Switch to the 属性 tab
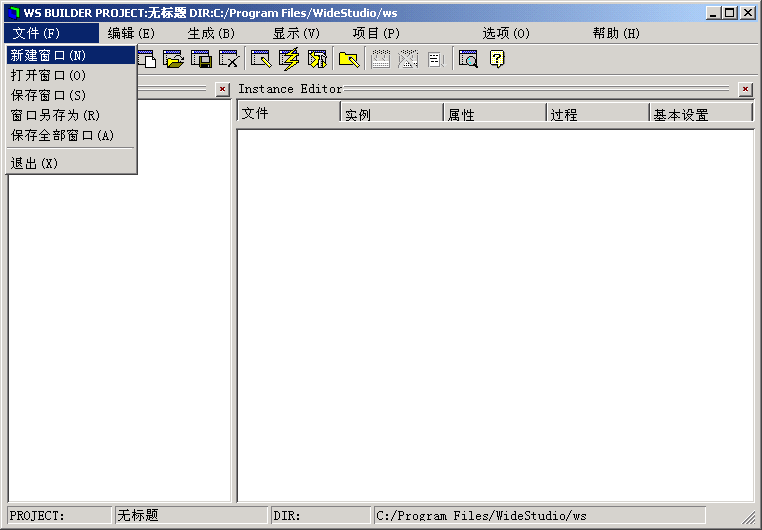This screenshot has height=530, width=762. coord(495,112)
